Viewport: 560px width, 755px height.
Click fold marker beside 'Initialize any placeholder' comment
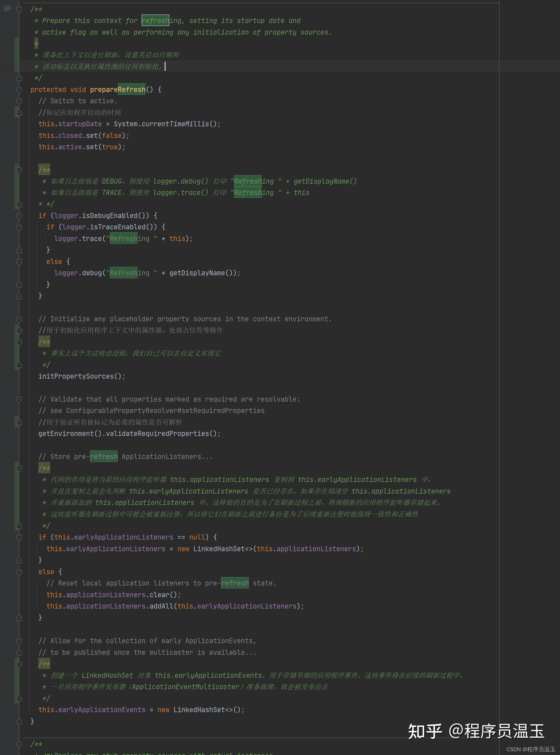[x=19, y=319]
